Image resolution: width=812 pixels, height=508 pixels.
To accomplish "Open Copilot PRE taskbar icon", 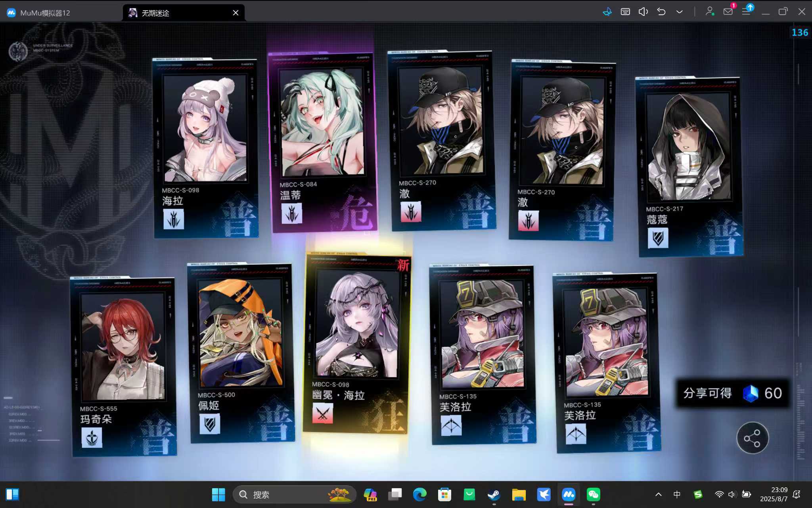I will tap(370, 495).
